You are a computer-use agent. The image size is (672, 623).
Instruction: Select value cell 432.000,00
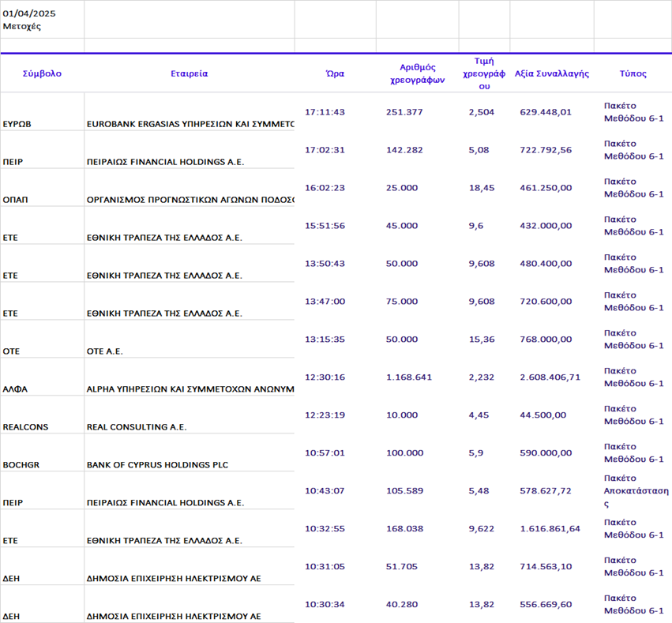point(545,226)
